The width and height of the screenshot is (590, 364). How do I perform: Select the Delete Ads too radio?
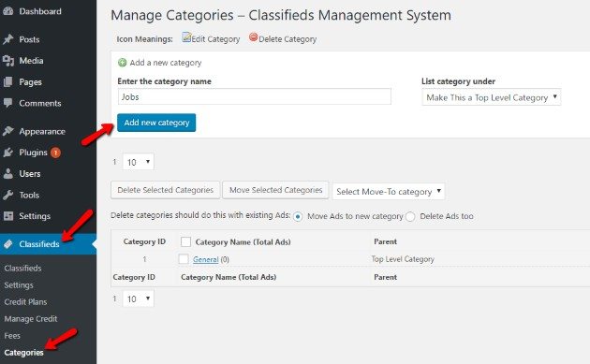(x=410, y=216)
